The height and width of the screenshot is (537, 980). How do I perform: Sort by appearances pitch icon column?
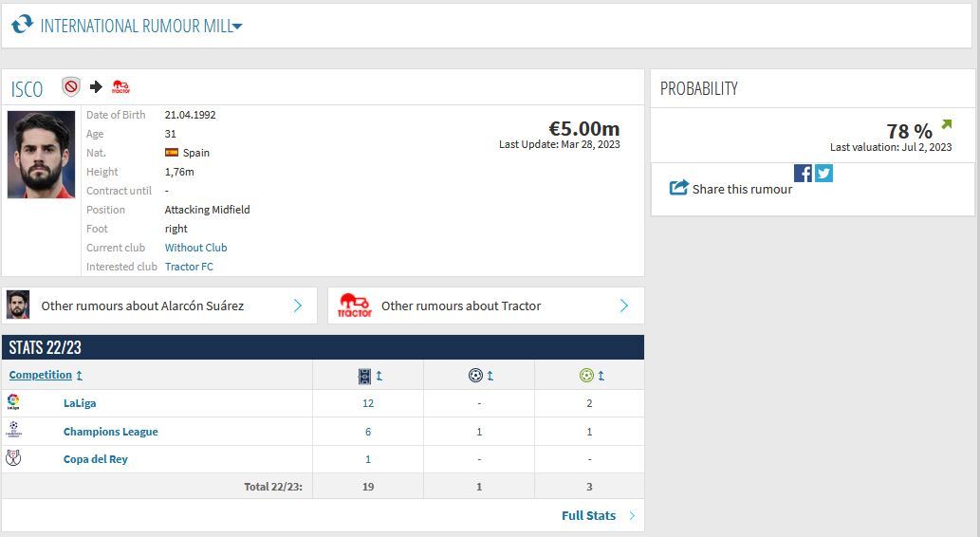(364, 376)
